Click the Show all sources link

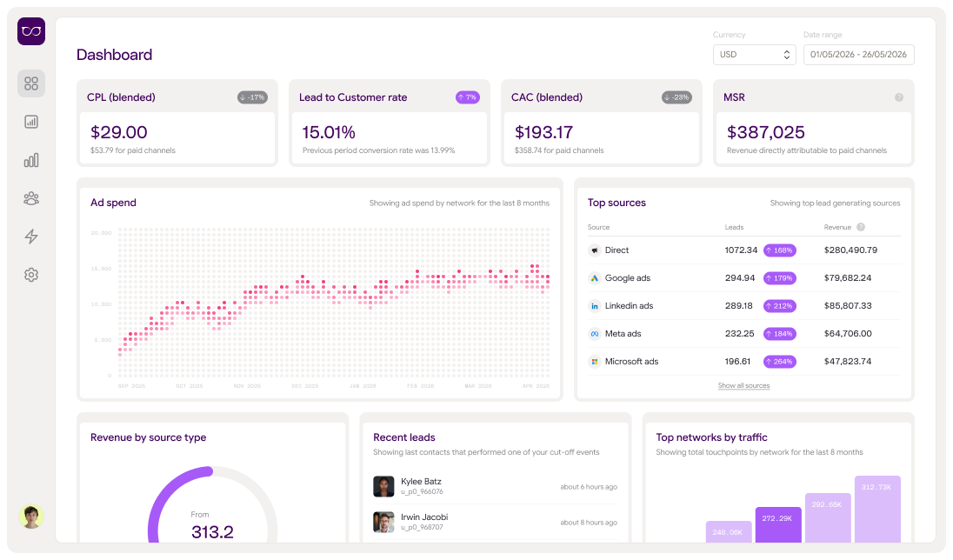point(743,385)
